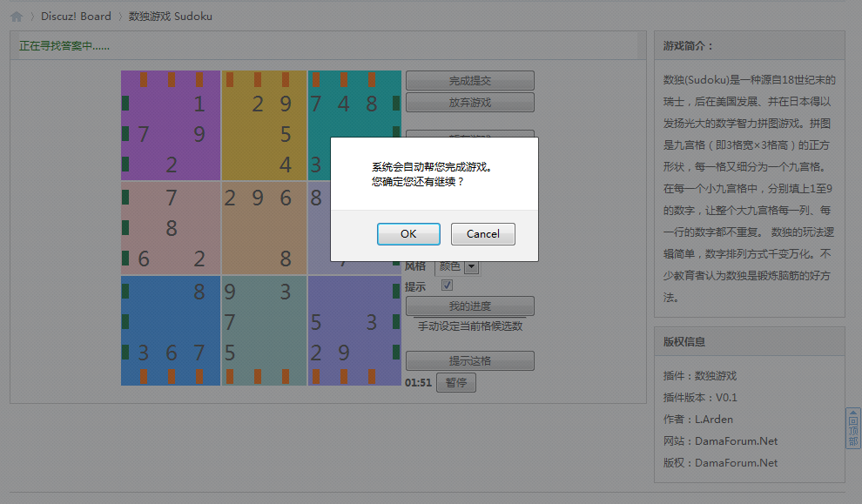Click the home icon in breadcrumb
The height and width of the screenshot is (504, 862).
[x=17, y=17]
